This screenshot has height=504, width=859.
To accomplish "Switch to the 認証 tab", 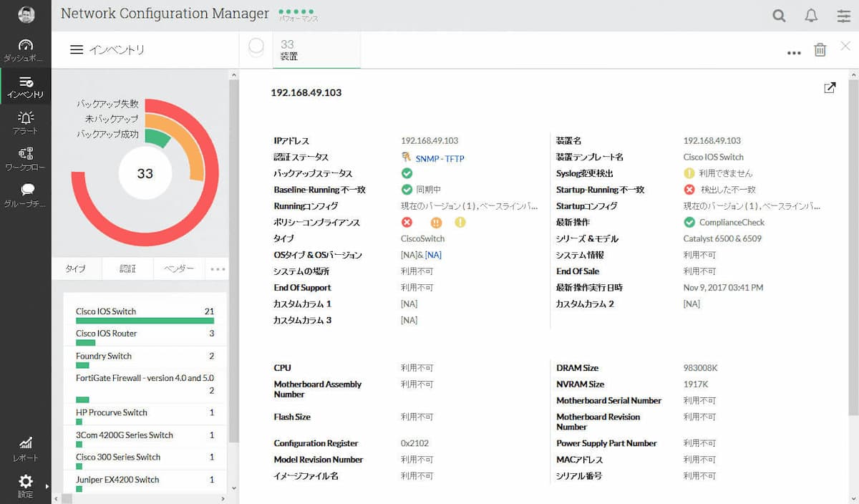I will point(127,268).
